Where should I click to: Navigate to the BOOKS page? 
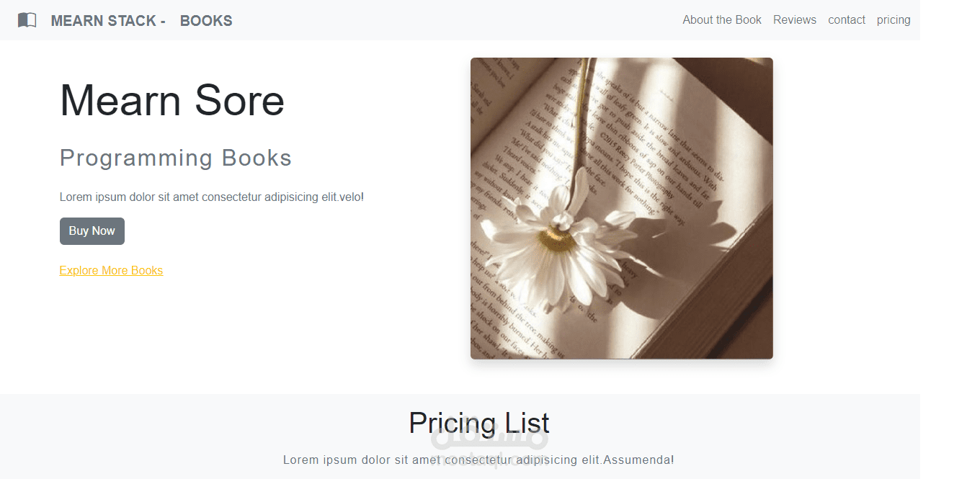206,20
